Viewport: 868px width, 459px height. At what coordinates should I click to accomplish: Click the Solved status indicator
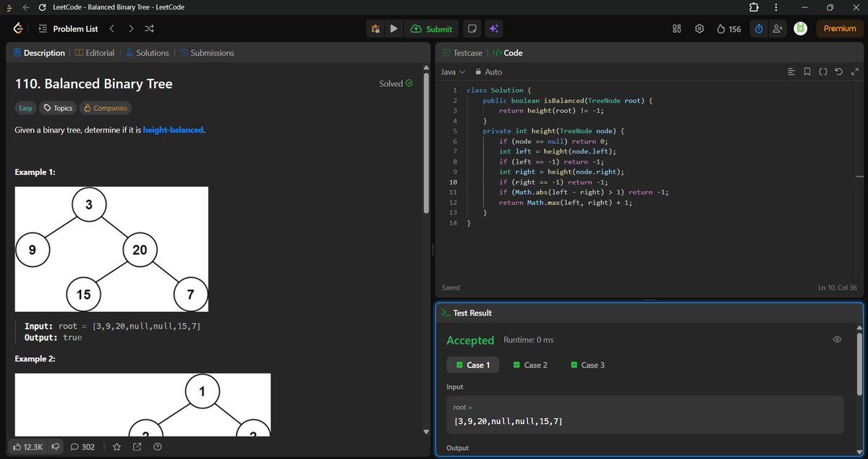click(x=396, y=83)
